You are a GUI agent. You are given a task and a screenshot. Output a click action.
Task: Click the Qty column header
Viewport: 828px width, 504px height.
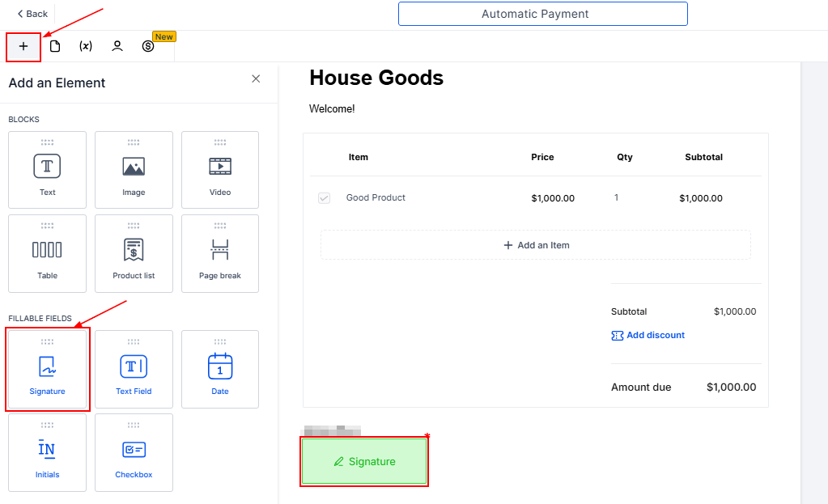[x=625, y=157]
